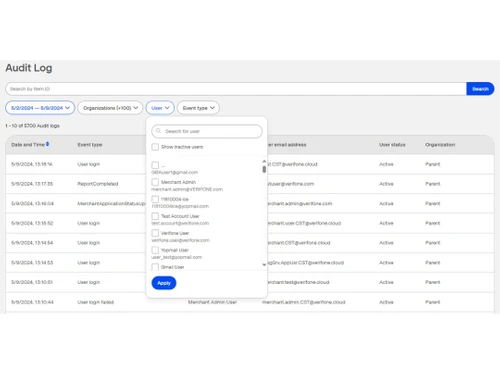Enable Show inactive users checkbox
This screenshot has width=500, height=375.
pyautogui.click(x=155, y=147)
